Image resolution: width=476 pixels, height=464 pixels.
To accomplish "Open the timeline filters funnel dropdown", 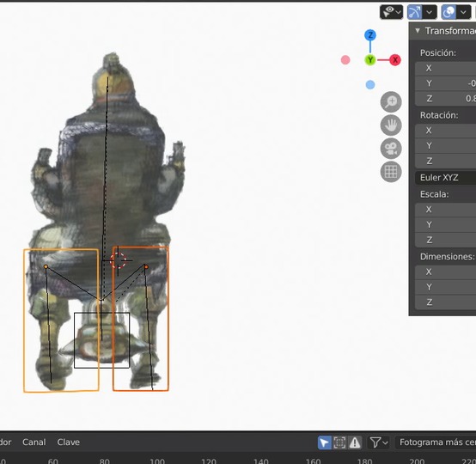I will coord(378,443).
